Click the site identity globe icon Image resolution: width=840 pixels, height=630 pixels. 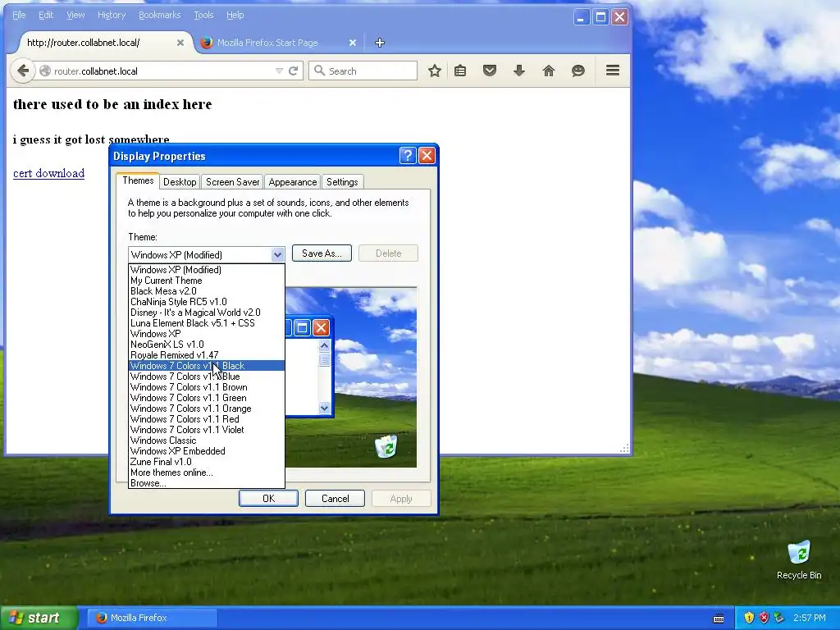pos(45,71)
